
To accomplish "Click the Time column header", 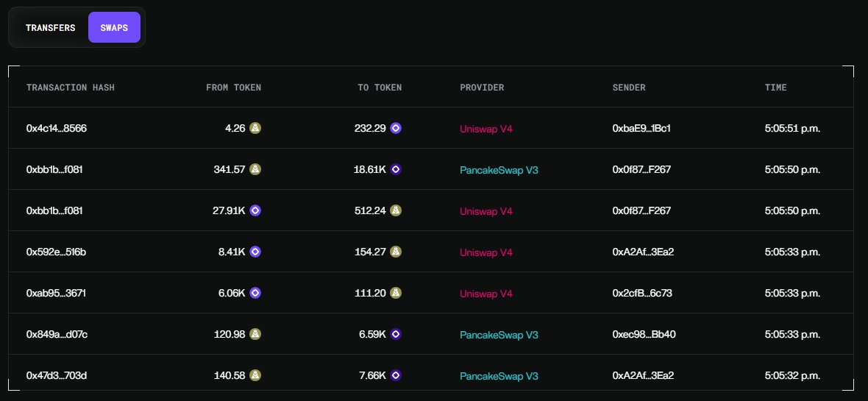I will pyautogui.click(x=775, y=88).
